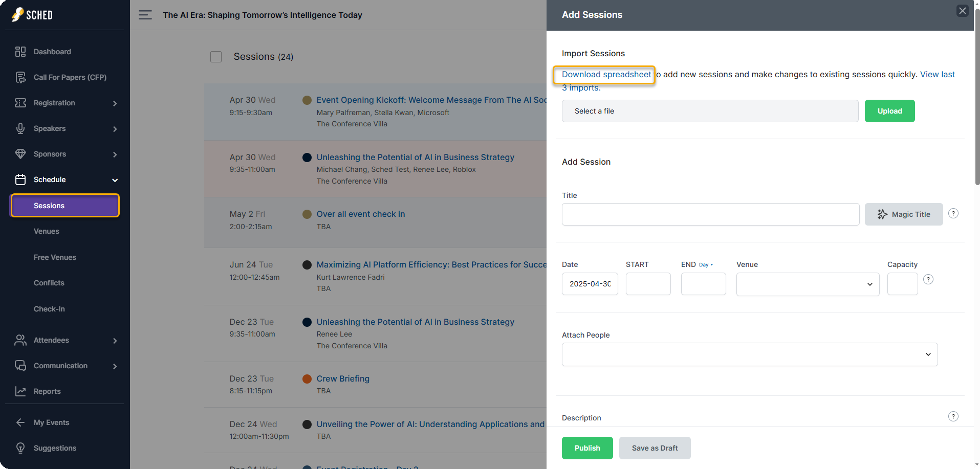
Task: Go to Dashboard
Action: click(x=52, y=52)
